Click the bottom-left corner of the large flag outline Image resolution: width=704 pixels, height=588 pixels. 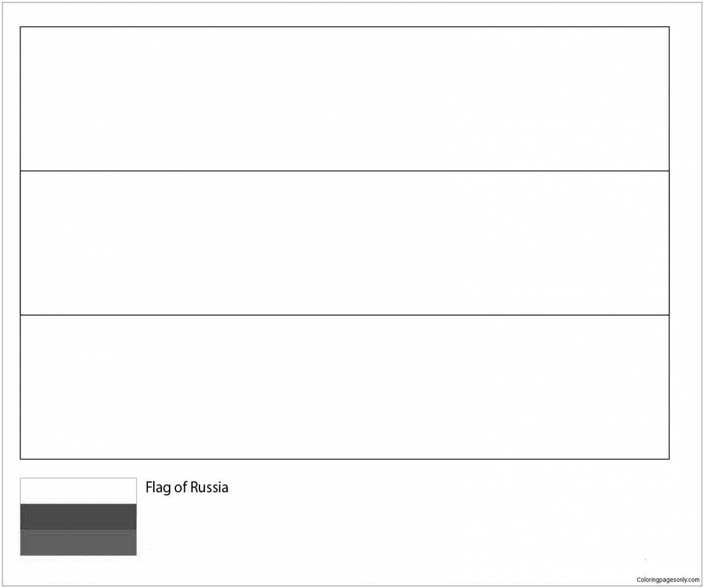[21, 458]
